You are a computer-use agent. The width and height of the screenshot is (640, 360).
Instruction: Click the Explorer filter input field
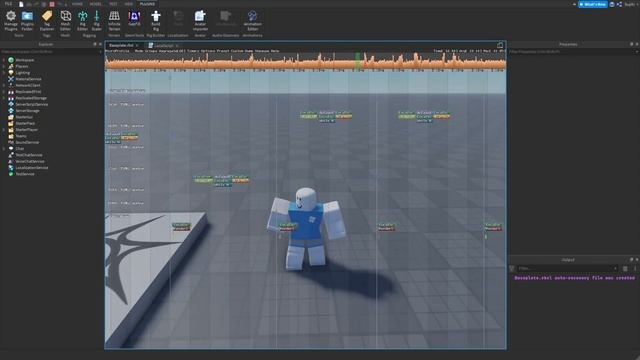51,52
